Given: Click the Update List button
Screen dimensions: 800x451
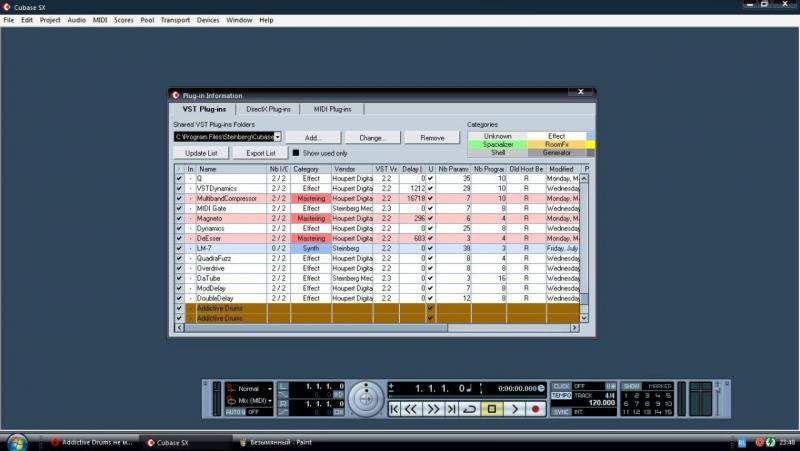Looking at the screenshot, I should click(x=201, y=153).
